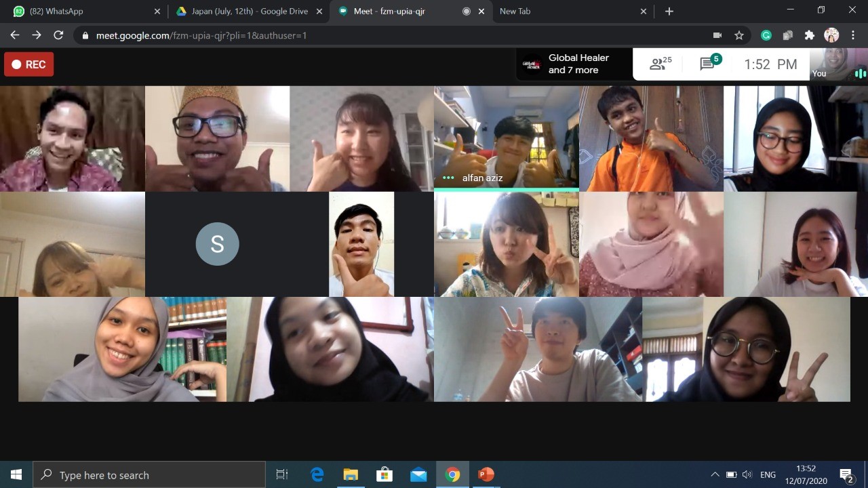Open PowerPoint from the taskbar
The width and height of the screenshot is (868, 488).
[486, 474]
